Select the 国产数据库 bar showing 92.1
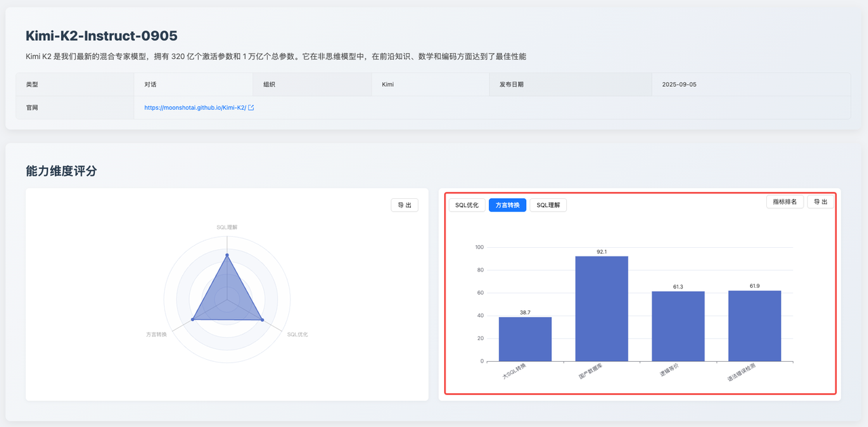Screen dimensions: 868x427 click(x=601, y=309)
